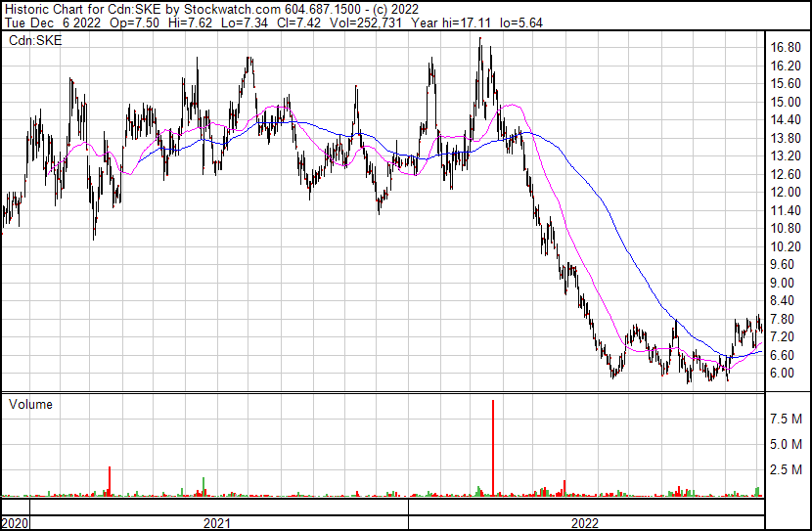Click the Op=7.50 opening price in header

pos(123,22)
